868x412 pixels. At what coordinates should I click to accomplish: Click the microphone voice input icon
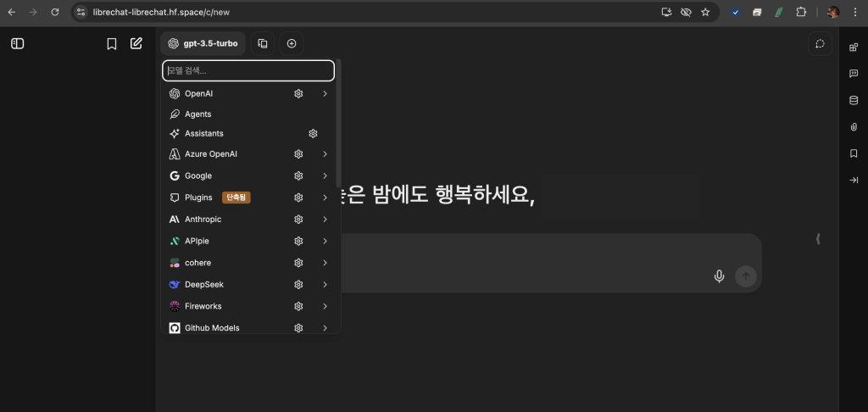click(719, 276)
